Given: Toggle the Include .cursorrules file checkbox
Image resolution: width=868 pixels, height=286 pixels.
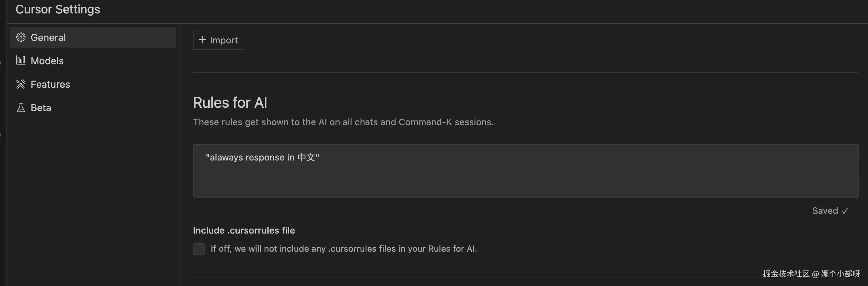Looking at the screenshot, I should pos(199,249).
